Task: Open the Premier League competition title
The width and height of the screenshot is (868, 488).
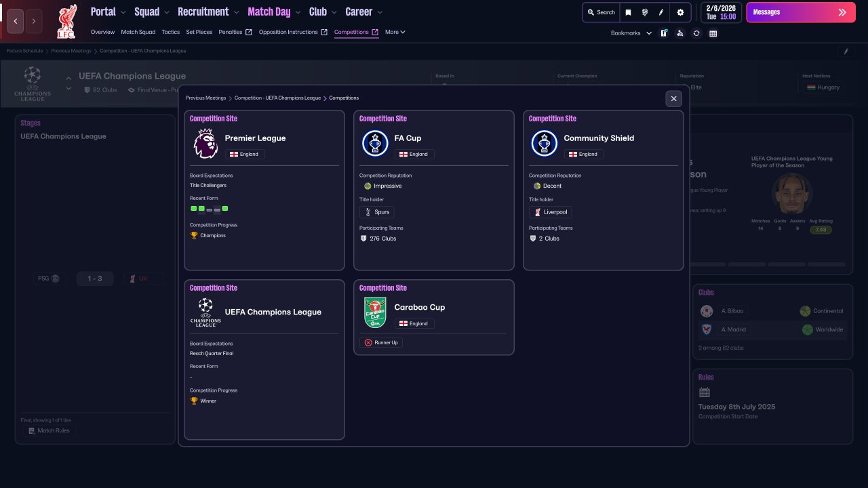Action: click(x=255, y=138)
